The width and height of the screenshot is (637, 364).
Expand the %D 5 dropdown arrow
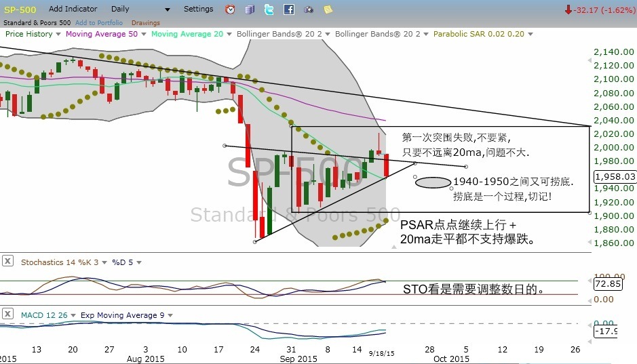click(139, 262)
